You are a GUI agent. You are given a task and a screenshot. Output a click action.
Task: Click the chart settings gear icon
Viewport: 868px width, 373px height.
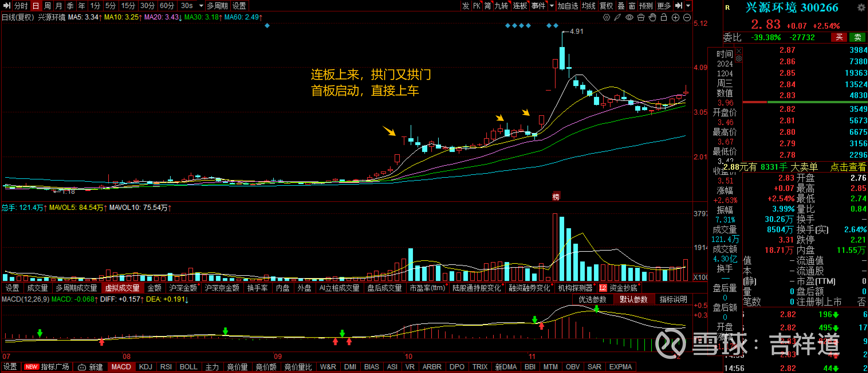(x=606, y=17)
